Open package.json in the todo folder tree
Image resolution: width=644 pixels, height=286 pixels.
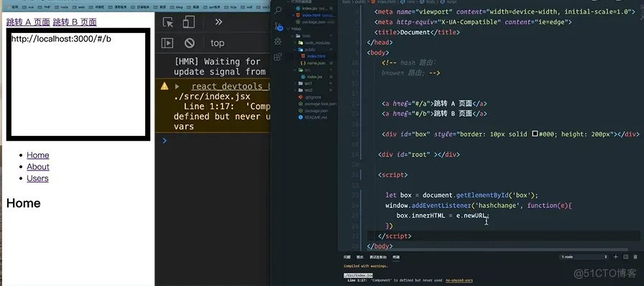(x=316, y=111)
